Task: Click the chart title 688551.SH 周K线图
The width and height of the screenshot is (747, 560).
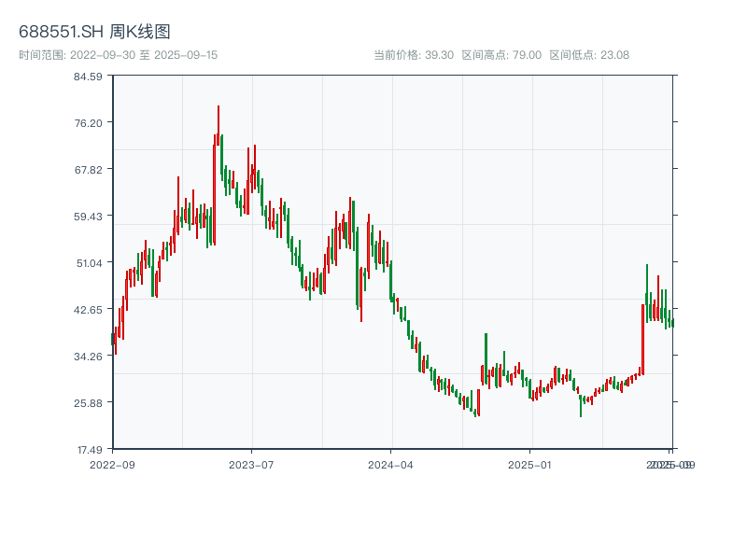Action: click(x=97, y=30)
